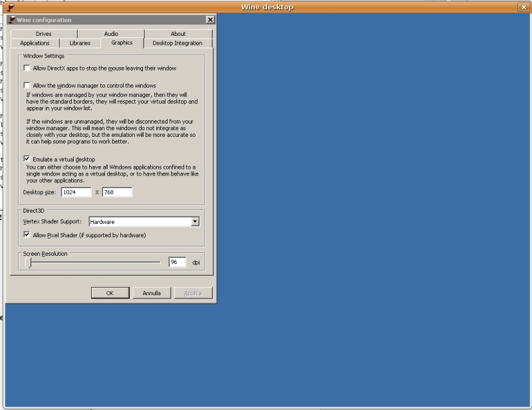Click the Vertex Shader Support label
The image size is (532, 410).
click(53, 221)
